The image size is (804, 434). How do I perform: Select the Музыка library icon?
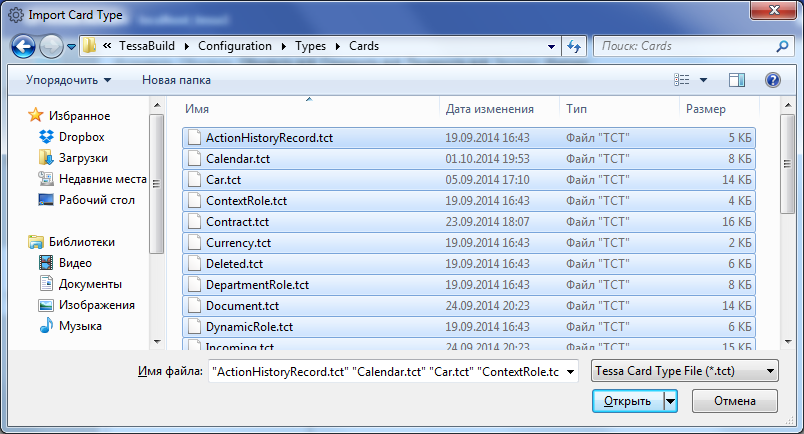(47, 326)
